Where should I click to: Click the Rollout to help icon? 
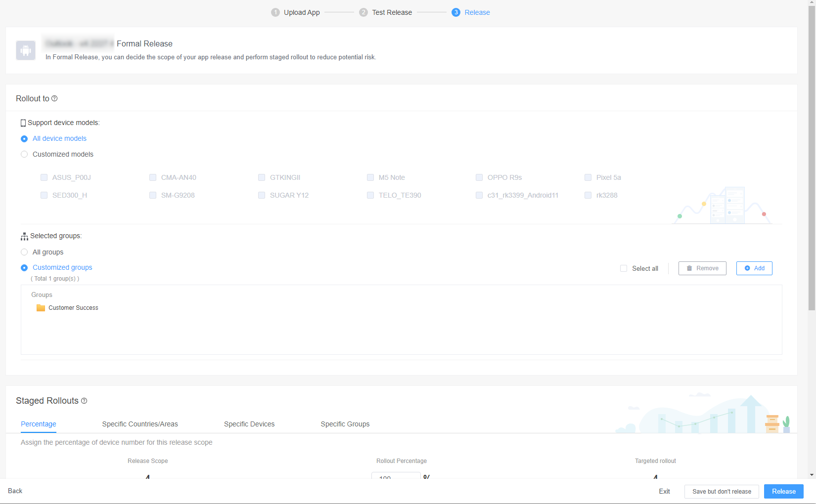[54, 99]
